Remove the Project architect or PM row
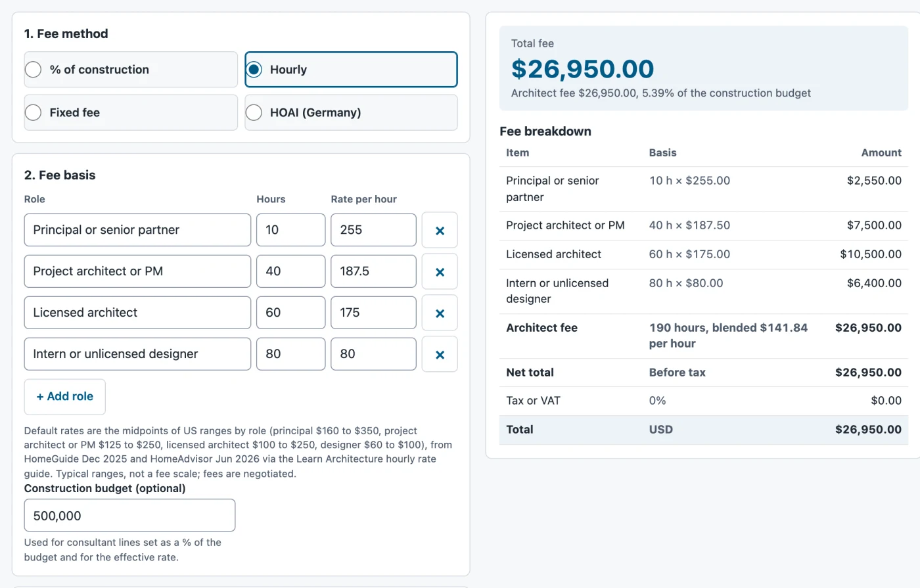The image size is (920, 588). 440,271
